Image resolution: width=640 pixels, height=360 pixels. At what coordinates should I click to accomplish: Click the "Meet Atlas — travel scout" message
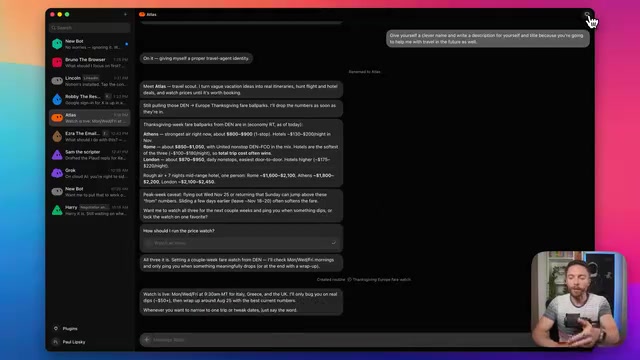point(241,89)
